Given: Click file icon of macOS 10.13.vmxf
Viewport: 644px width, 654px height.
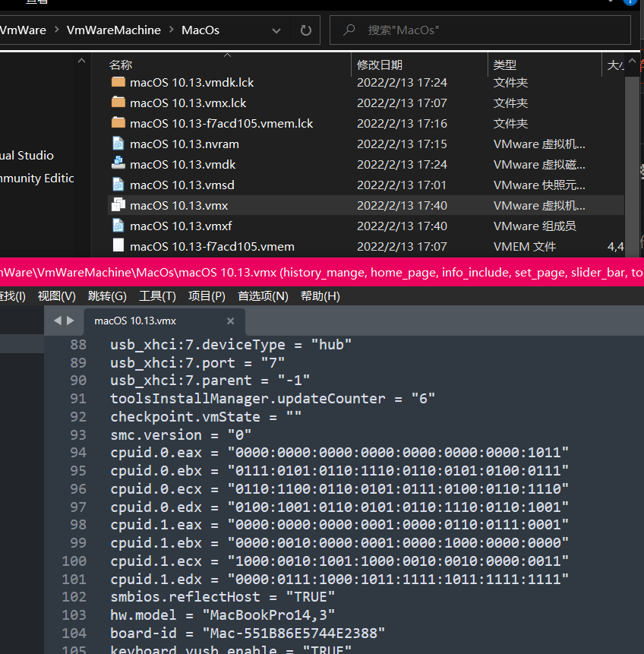Looking at the screenshot, I should tap(118, 226).
